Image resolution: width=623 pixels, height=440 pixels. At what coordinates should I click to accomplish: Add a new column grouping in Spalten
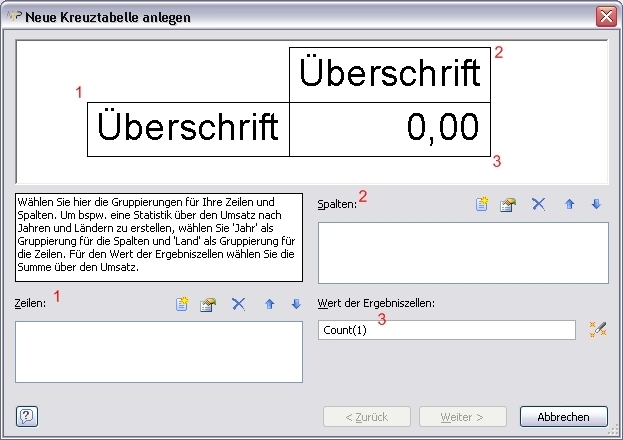click(482, 204)
